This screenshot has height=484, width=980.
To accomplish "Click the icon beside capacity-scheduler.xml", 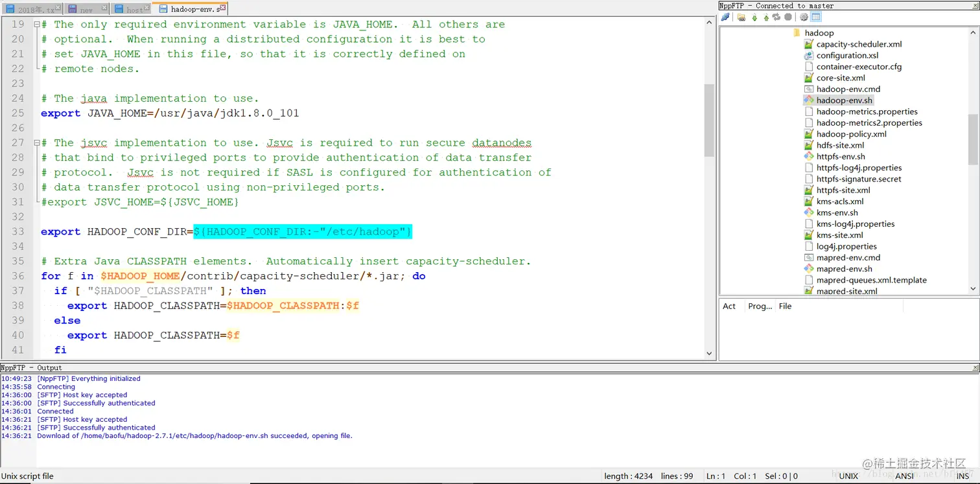I will click(808, 44).
